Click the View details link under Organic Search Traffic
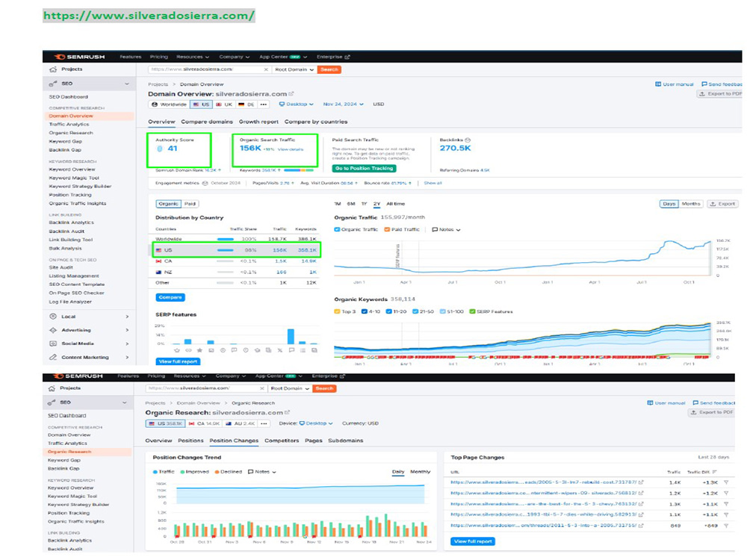The height and width of the screenshot is (560, 747). point(290,149)
